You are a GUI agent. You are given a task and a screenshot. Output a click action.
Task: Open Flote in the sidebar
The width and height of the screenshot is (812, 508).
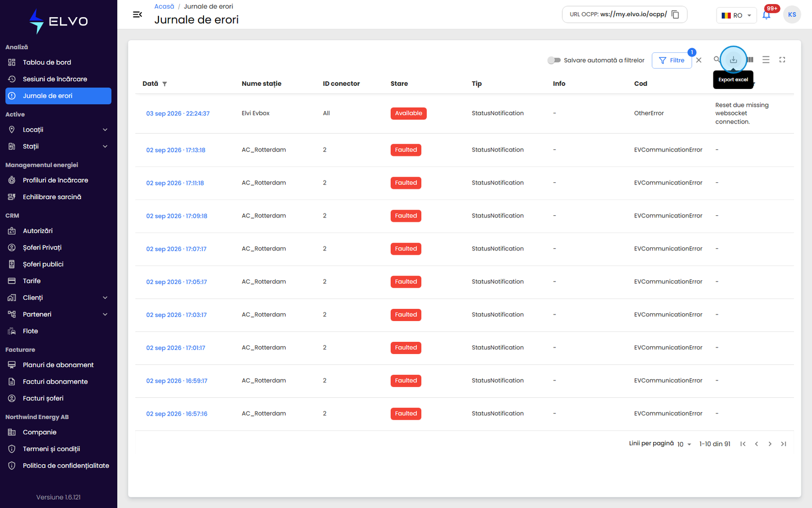click(58, 331)
